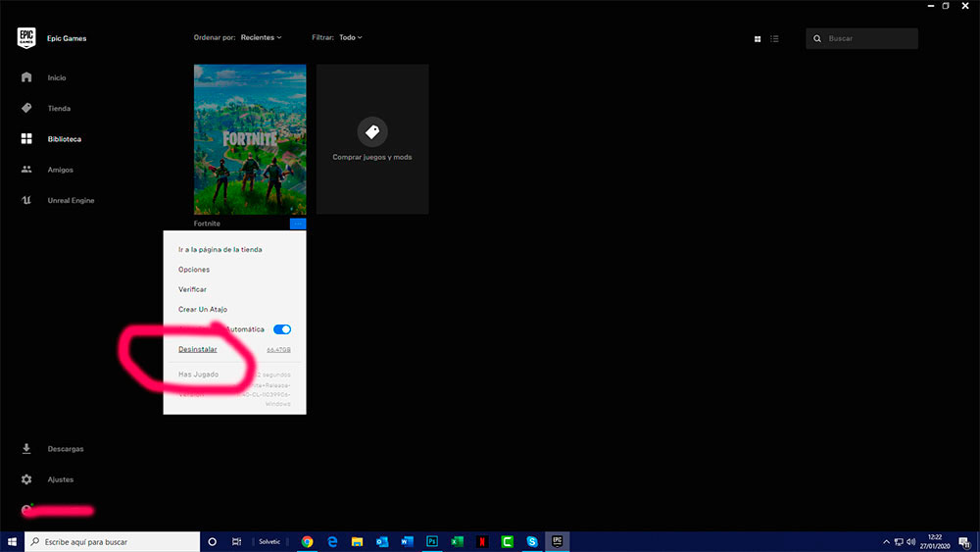Click the Fortnite cover thumbnail
Viewport: 980px width, 552px height.
(x=250, y=139)
